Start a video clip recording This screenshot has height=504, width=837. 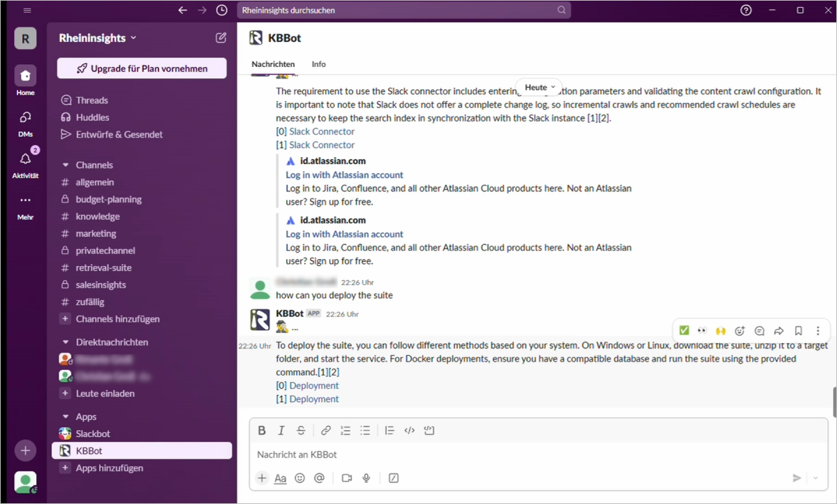click(x=347, y=478)
